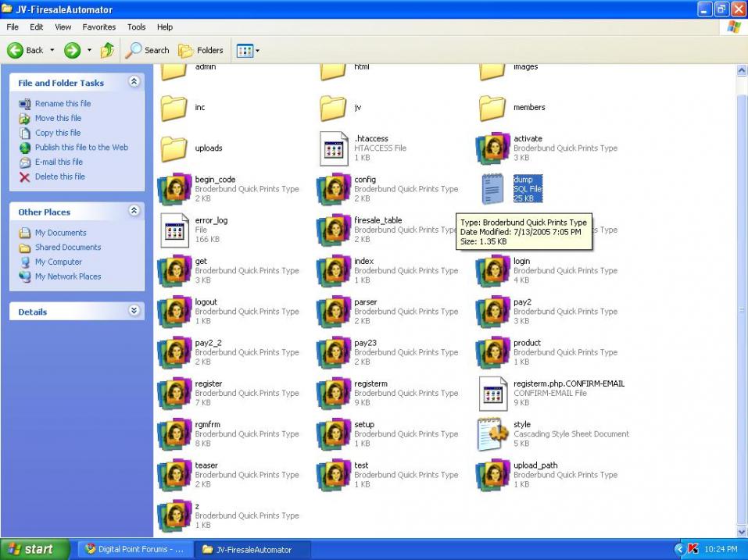The height and width of the screenshot is (560, 748).
Task: Toggle the Folders pane button
Action: (201, 50)
